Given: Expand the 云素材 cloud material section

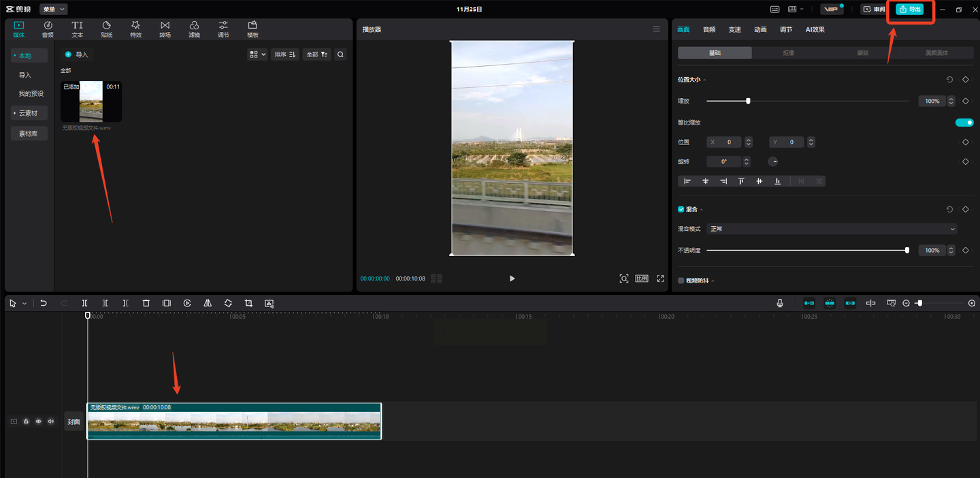Looking at the screenshot, I should coord(29,113).
